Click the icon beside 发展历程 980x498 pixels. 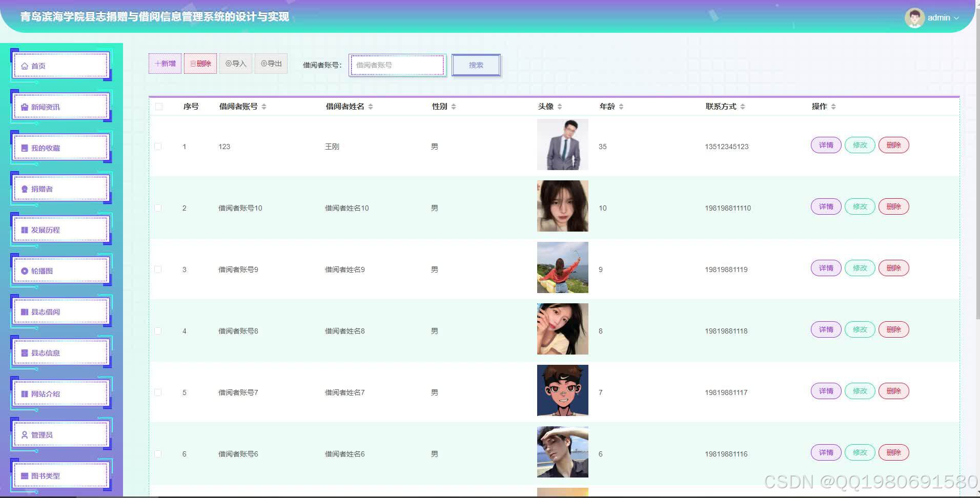coord(25,230)
